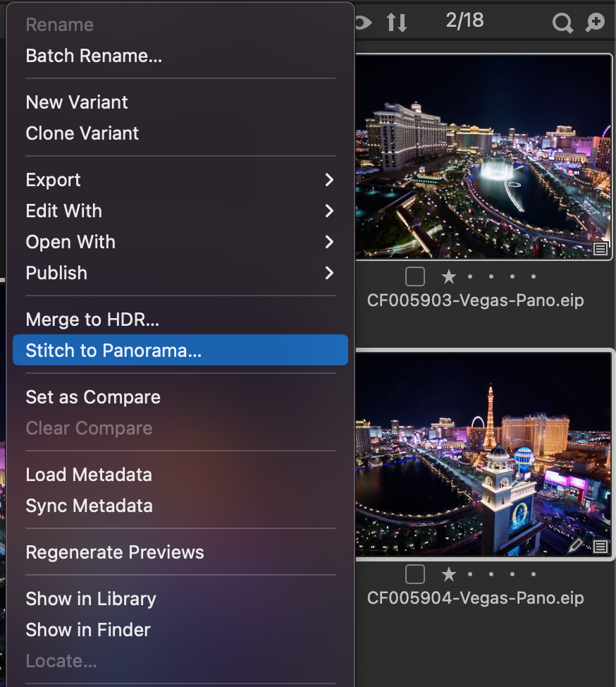Expand the Publish submenu arrow
Viewport: 616px width, 687px height.
coord(329,273)
